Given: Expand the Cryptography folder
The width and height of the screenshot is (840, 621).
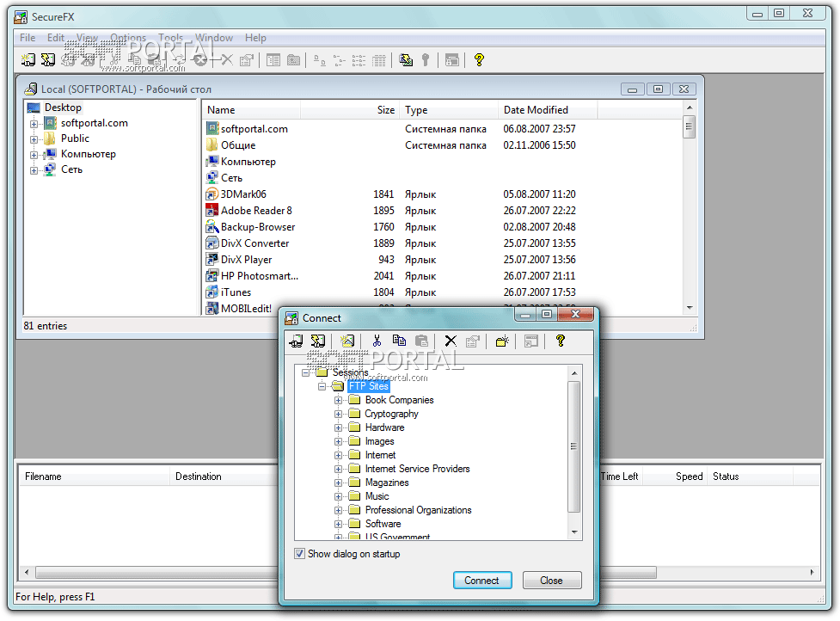Looking at the screenshot, I should click(338, 415).
